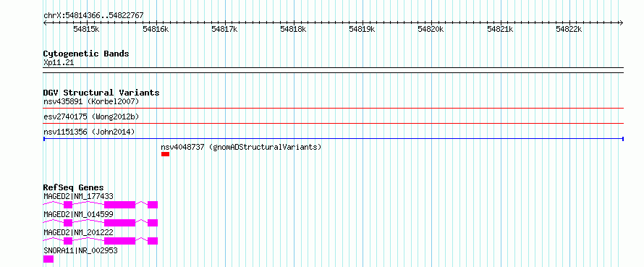Click the 54819k ruler tick label
The width and height of the screenshot is (644, 267).
click(362, 29)
